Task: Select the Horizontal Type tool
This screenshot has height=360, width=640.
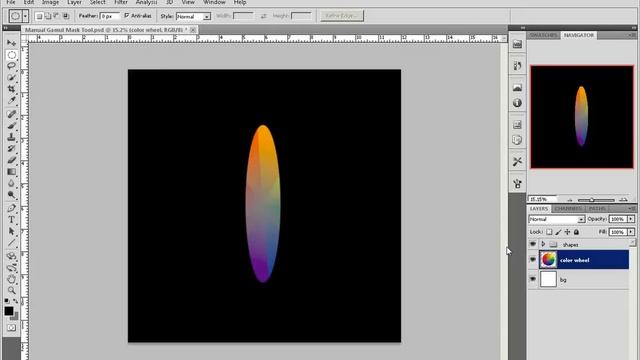Action: coord(11,220)
